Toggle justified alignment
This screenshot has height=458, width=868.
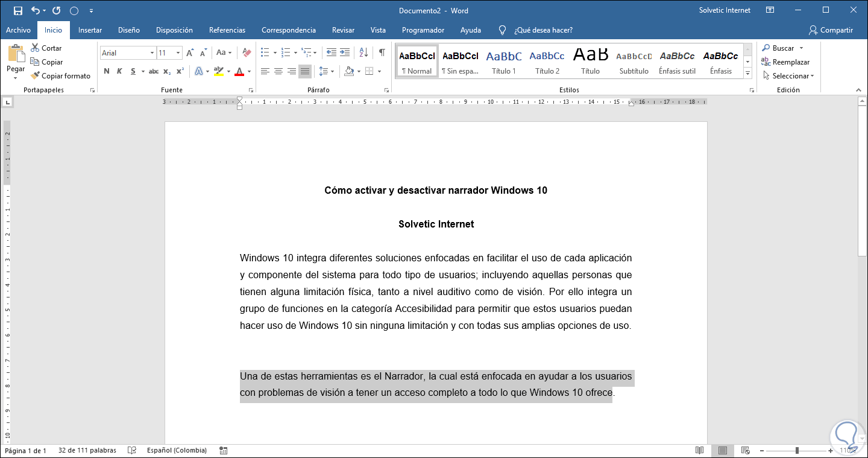click(305, 71)
